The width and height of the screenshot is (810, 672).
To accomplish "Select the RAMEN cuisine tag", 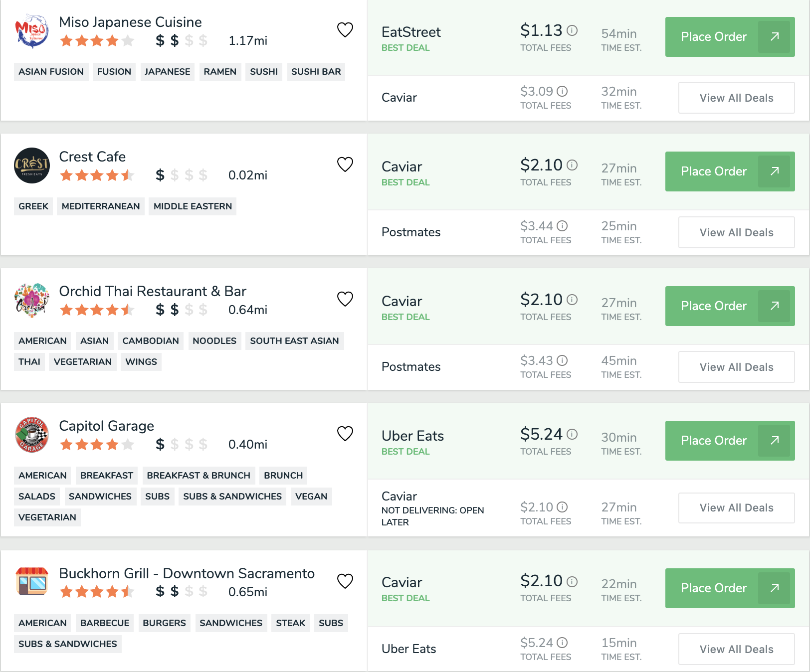I will coord(220,72).
